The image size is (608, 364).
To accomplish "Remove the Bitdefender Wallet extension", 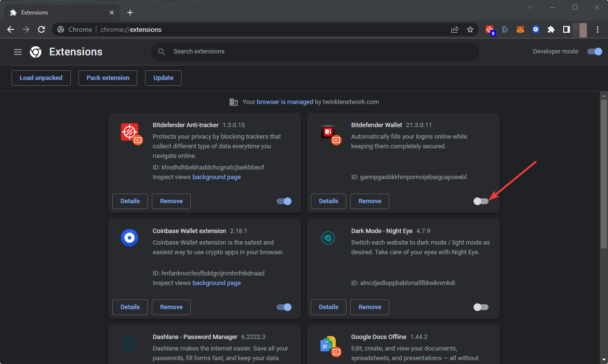I will tap(370, 201).
